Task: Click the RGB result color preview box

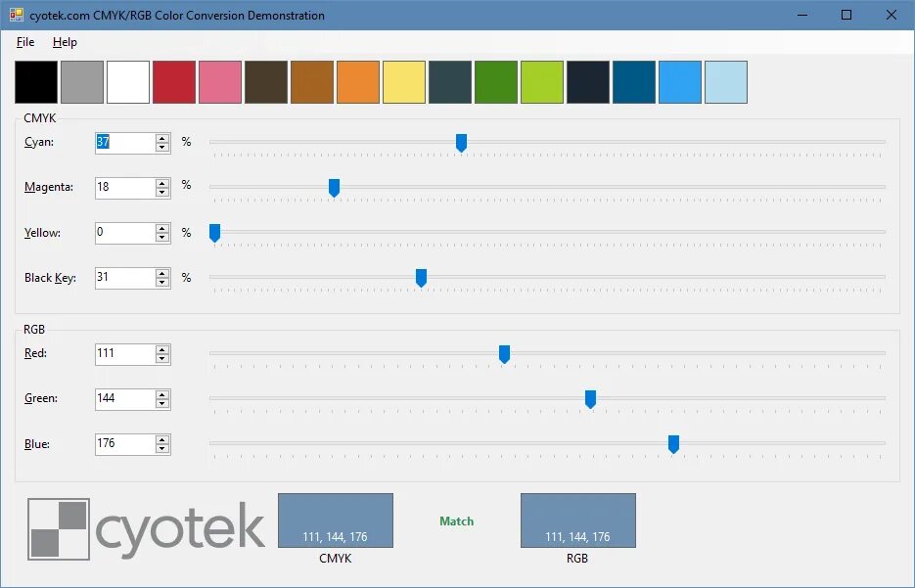Action: coord(577,520)
